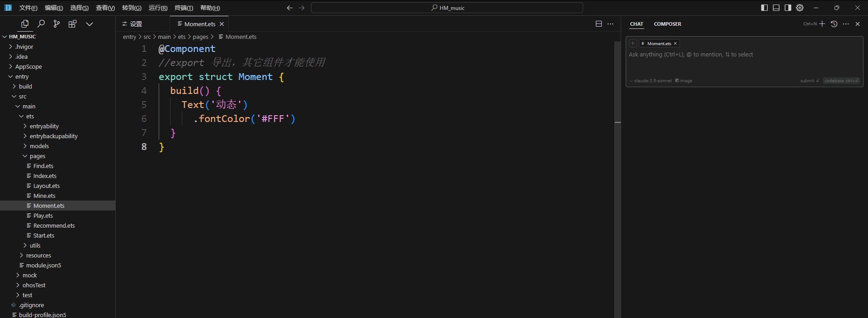Toggle the primary sidebar layout button
868x318 pixels.
click(764, 8)
